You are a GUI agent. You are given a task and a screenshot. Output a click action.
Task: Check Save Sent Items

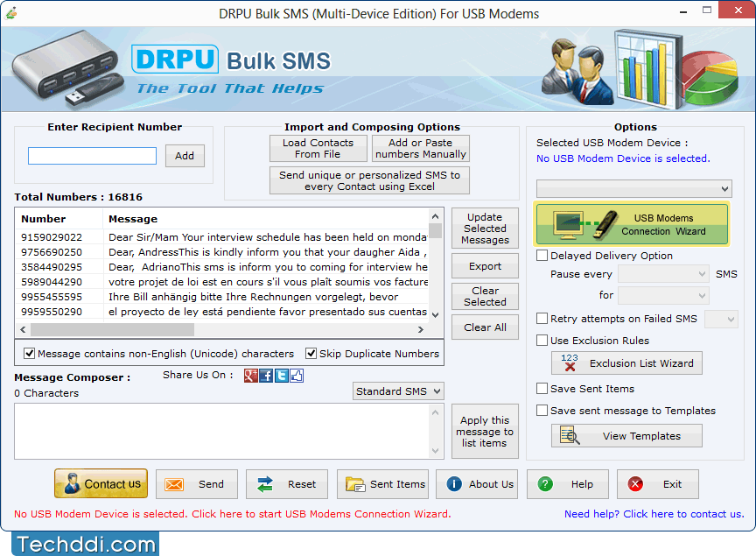coord(542,389)
